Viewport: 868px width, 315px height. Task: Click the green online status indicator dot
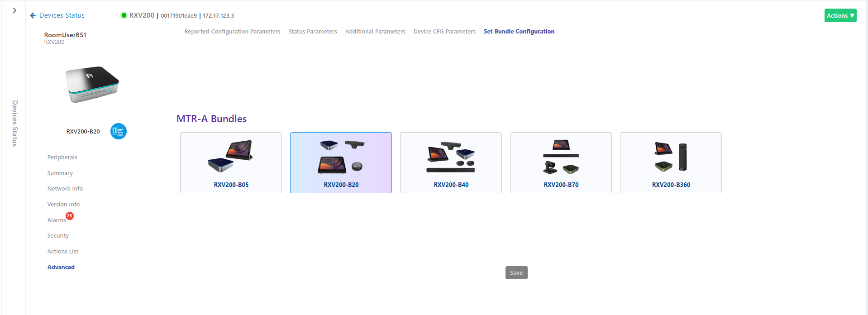click(x=124, y=15)
